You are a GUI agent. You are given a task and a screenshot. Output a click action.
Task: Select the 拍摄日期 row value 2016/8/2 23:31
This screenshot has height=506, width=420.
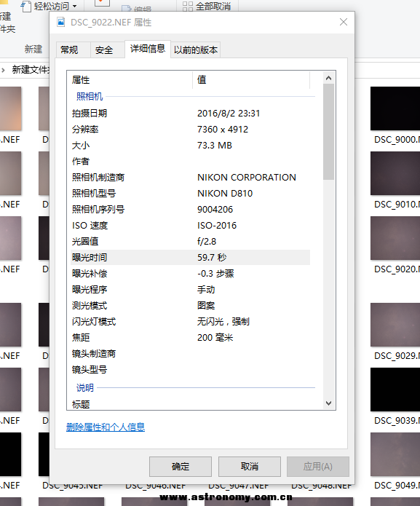229,114
